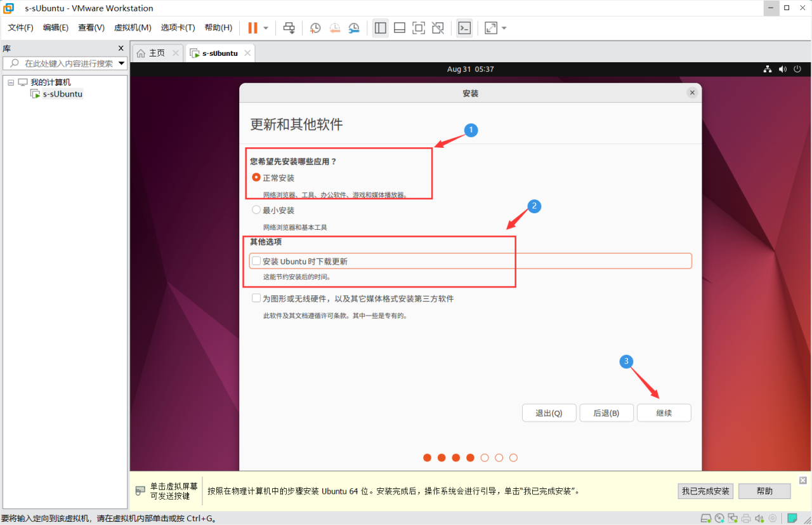Viewport: 812px width, 525px height.
Task: Close the 主页 home tab
Action: click(176, 53)
